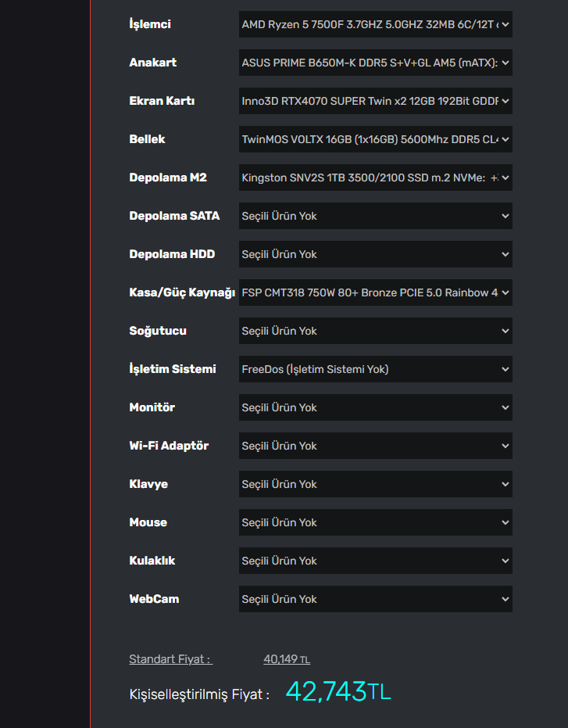This screenshot has height=728, width=568.
Task: Open the İşlemci processor dropdown
Action: 375,24
